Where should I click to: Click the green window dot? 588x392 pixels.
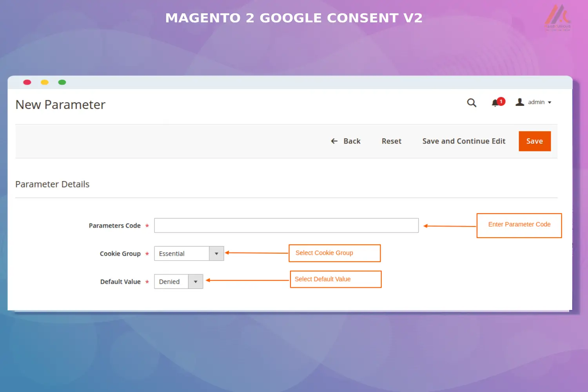pyautogui.click(x=62, y=82)
